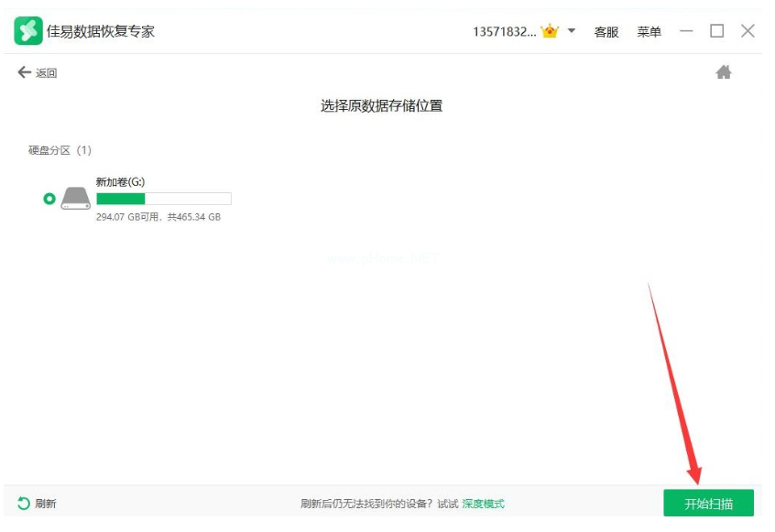Expand the account dropdown arrow
The height and width of the screenshot is (532, 775).
click(x=572, y=30)
